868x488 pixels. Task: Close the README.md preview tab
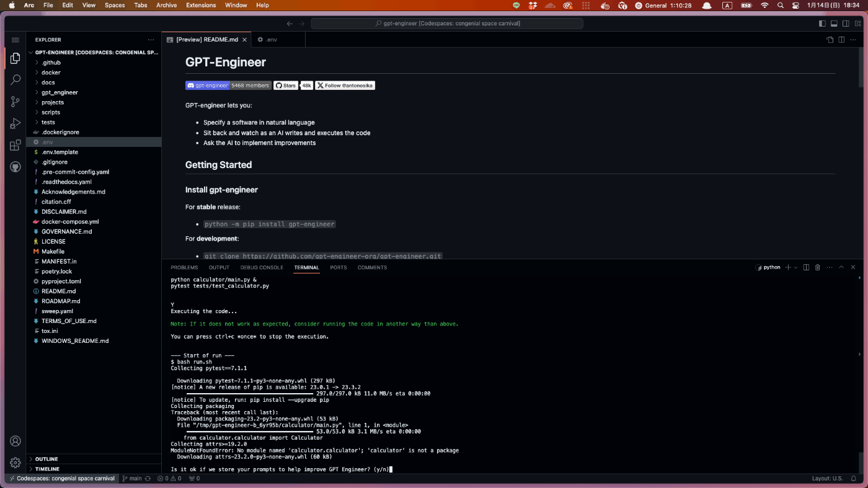(x=245, y=40)
